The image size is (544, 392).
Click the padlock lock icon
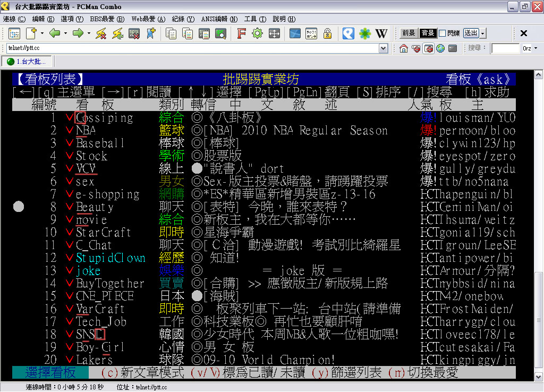[327, 33]
